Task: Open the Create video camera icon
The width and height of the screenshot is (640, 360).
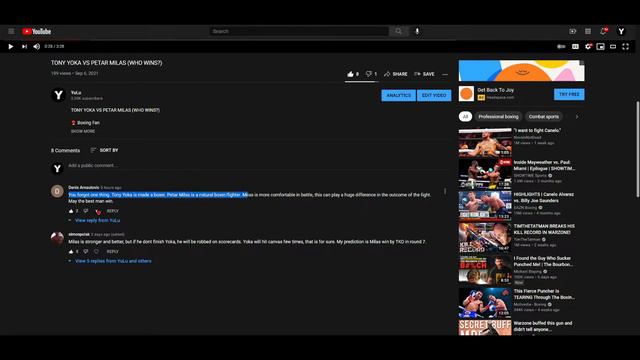Action: pyautogui.click(x=573, y=31)
